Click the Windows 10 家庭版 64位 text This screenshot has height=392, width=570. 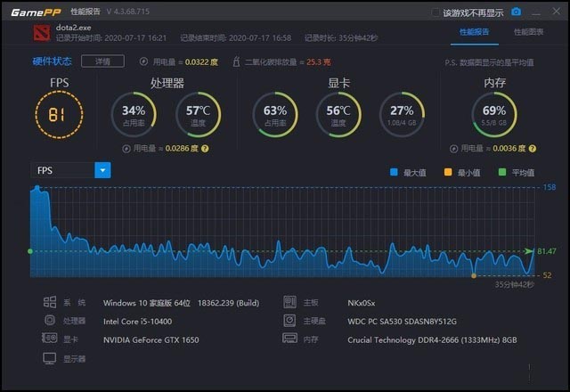[x=146, y=303]
